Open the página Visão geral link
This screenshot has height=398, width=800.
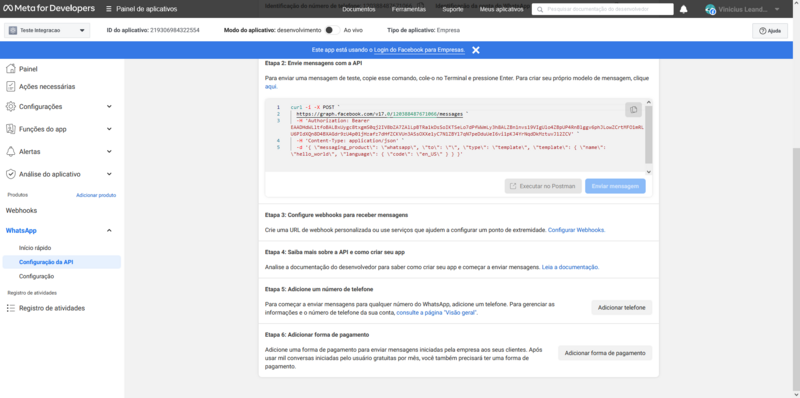[437, 312]
